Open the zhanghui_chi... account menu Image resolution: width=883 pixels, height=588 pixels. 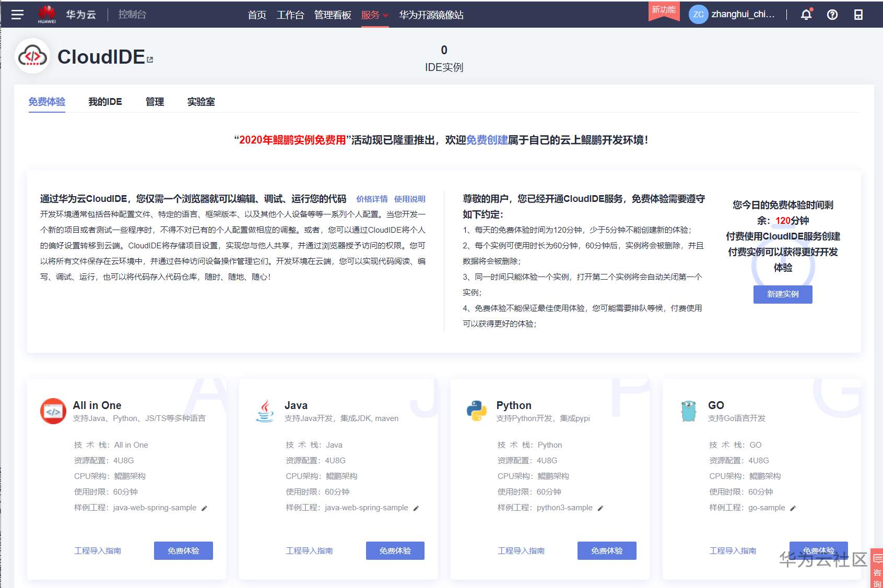[x=743, y=14]
